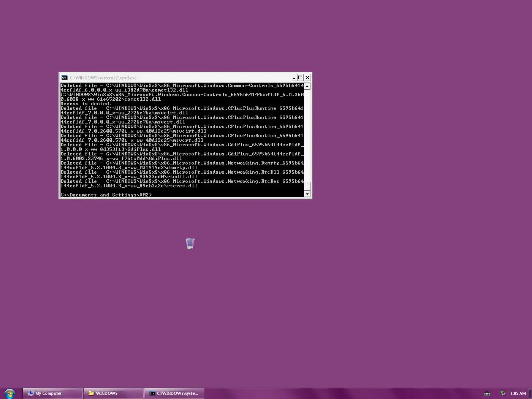Switch to WINDOWS folder taskbar button

click(114, 393)
